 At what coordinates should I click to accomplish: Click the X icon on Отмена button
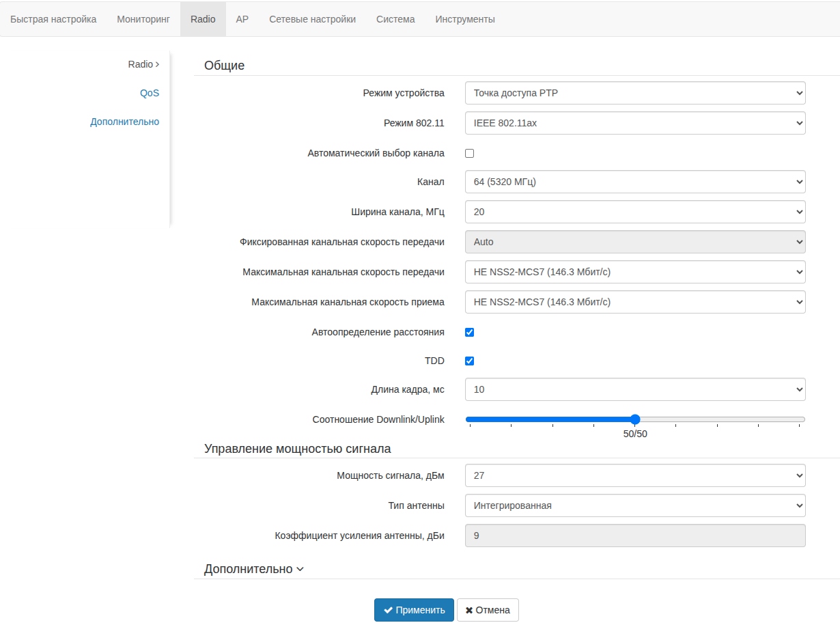tap(469, 610)
